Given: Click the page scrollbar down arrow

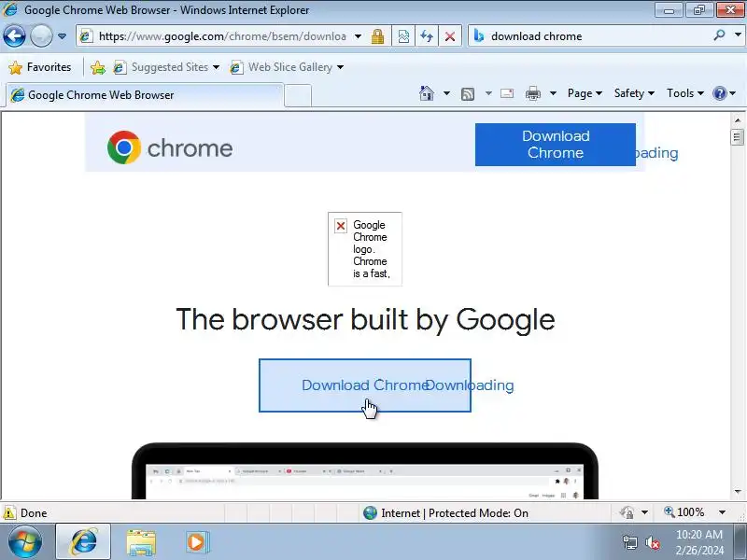Looking at the screenshot, I should click(x=738, y=492).
